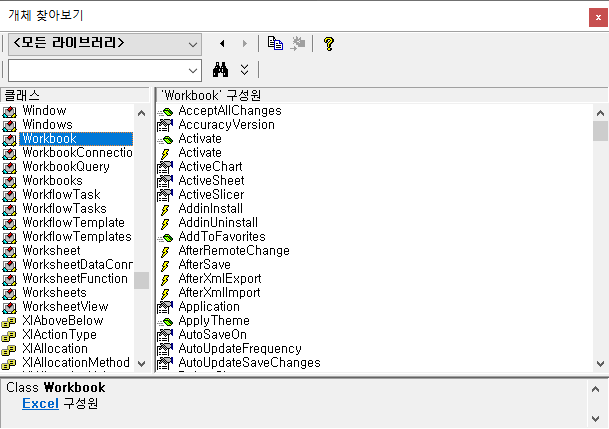The image size is (609, 429).
Task: Select the AddToFavorites method
Action: point(222,236)
